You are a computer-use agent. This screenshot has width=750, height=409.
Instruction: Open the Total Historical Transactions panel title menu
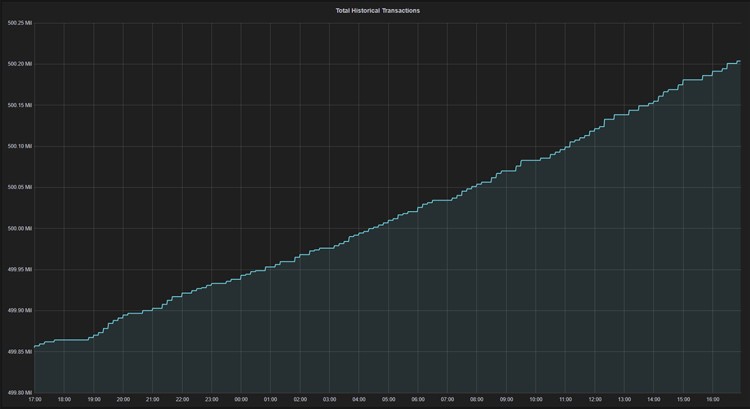tap(377, 10)
